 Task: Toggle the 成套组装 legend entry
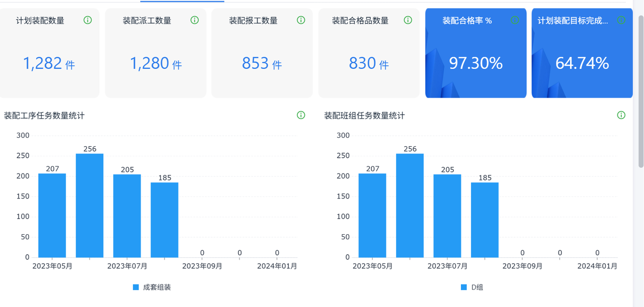(152, 287)
